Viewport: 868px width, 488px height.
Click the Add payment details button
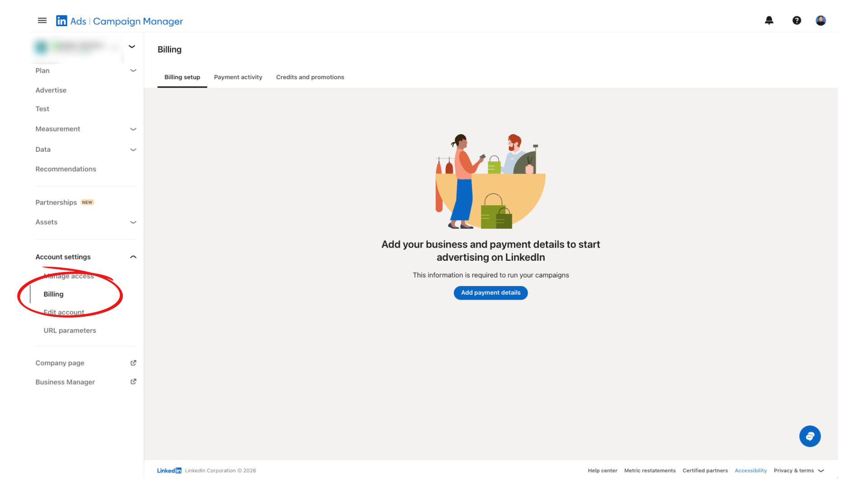[491, 293]
